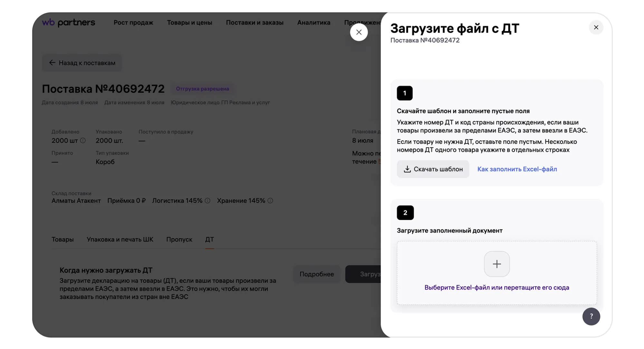Go back via Назад к поставкам
644x349 pixels.
[82, 63]
